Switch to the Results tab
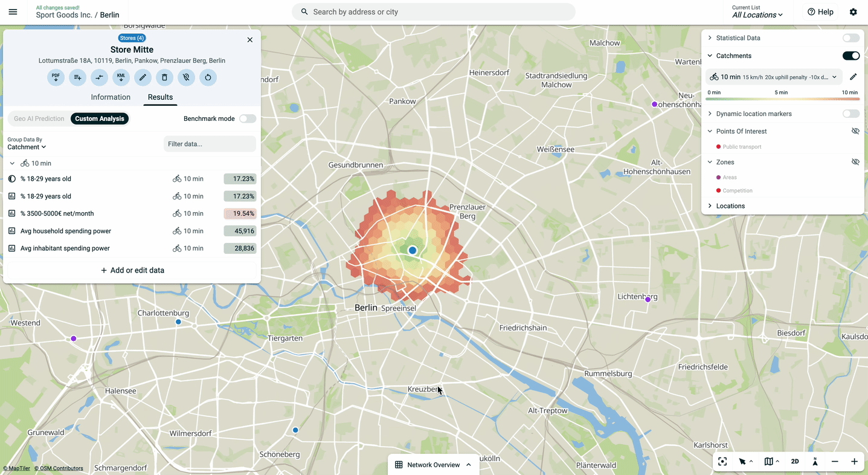The image size is (868, 475). pyautogui.click(x=160, y=97)
